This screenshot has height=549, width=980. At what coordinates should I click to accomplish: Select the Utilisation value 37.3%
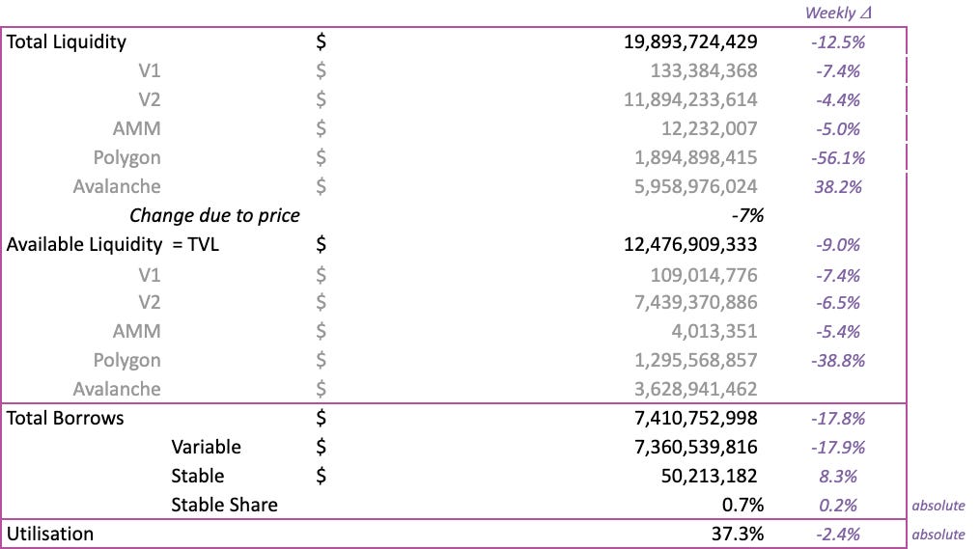click(x=738, y=534)
